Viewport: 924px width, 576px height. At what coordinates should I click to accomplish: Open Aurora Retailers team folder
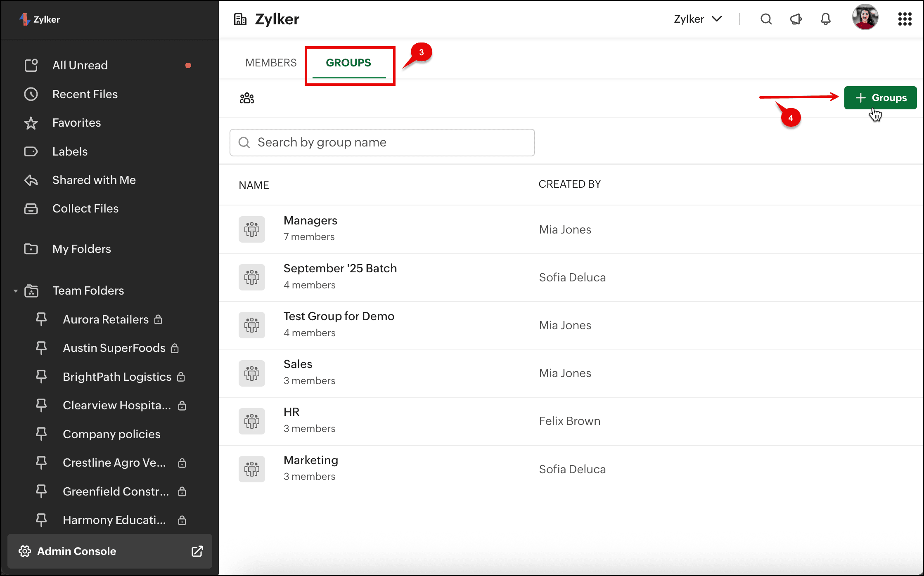click(106, 319)
